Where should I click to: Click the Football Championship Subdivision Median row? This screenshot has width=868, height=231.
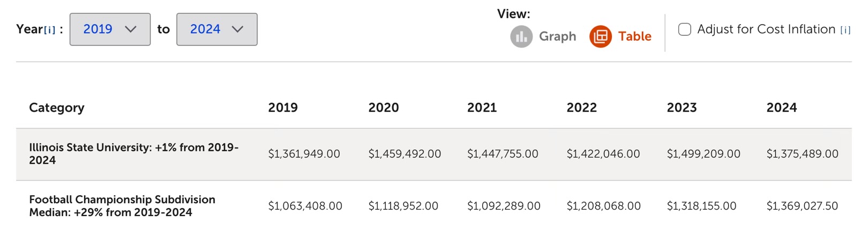(122, 206)
